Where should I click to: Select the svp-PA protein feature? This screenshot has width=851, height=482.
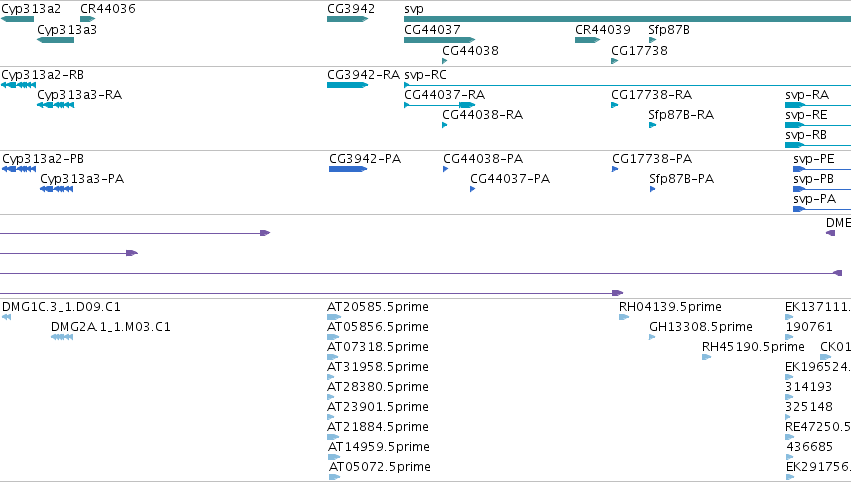(822, 209)
